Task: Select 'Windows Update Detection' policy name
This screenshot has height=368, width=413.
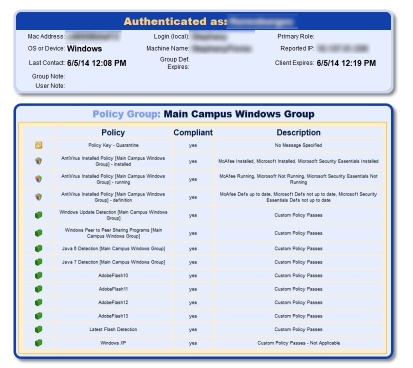Action: point(113,215)
